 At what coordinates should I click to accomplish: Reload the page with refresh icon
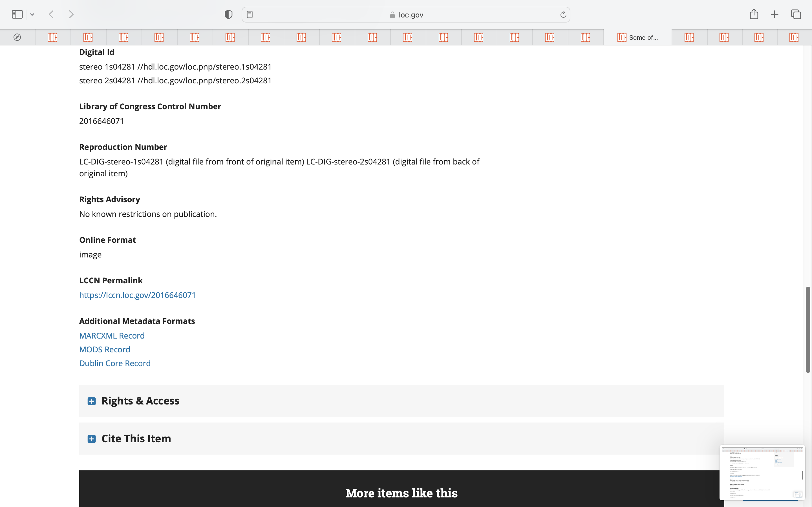(563, 14)
